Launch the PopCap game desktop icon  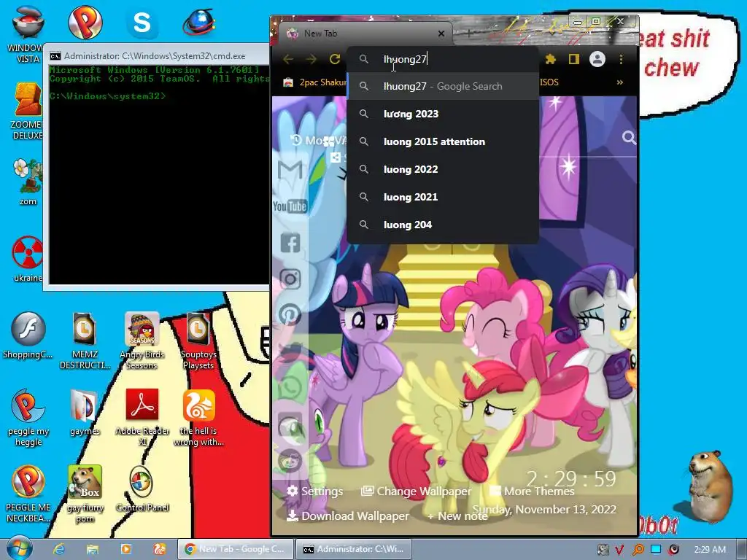tap(85, 23)
